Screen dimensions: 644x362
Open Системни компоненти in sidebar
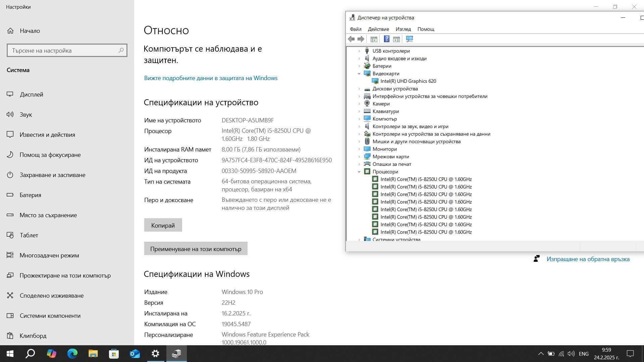(50, 316)
